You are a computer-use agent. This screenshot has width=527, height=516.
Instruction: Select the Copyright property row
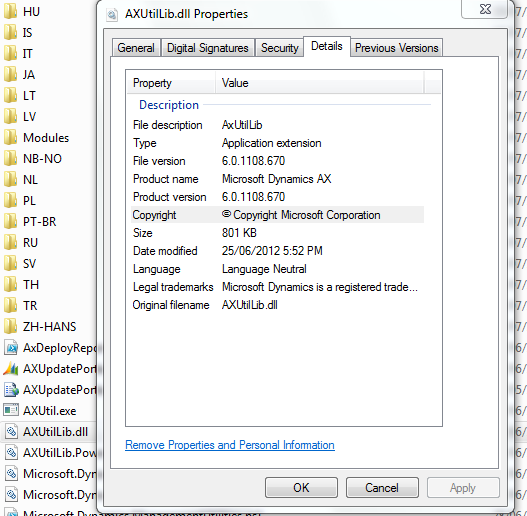pyautogui.click(x=277, y=215)
